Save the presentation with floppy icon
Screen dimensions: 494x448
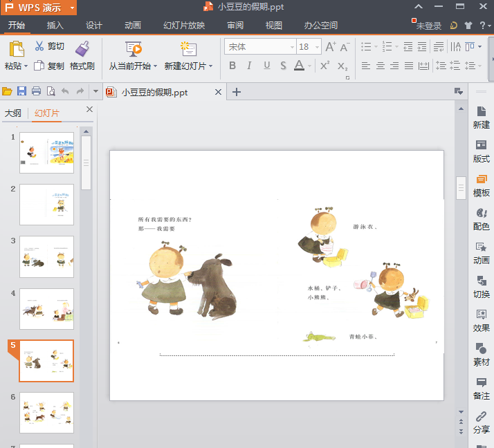point(21,91)
